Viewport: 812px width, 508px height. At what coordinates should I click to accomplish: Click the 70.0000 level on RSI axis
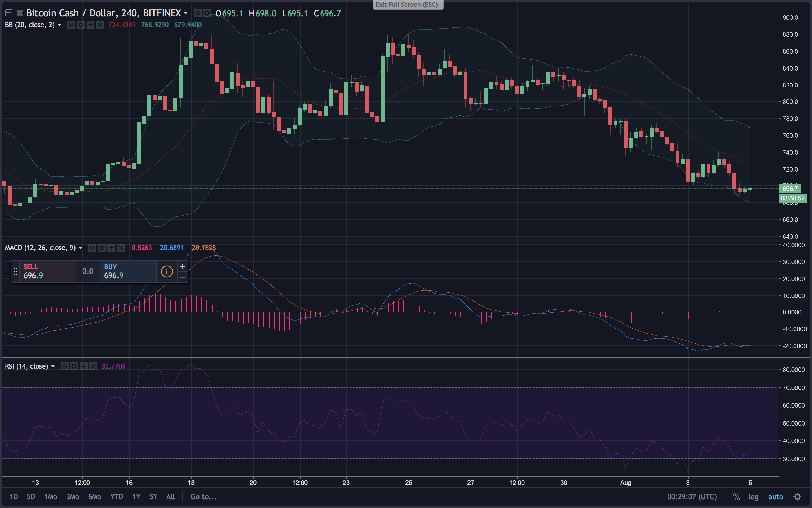(x=794, y=388)
